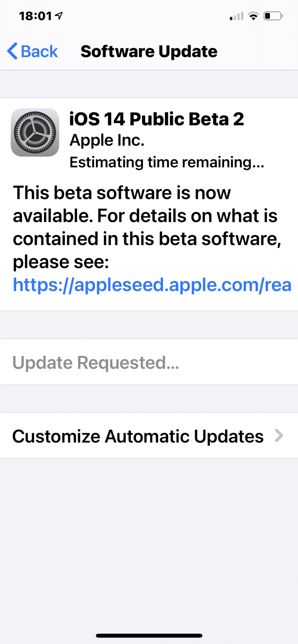Tap the 'contained in this beta software' line
The image size is (298, 644).
point(147,239)
